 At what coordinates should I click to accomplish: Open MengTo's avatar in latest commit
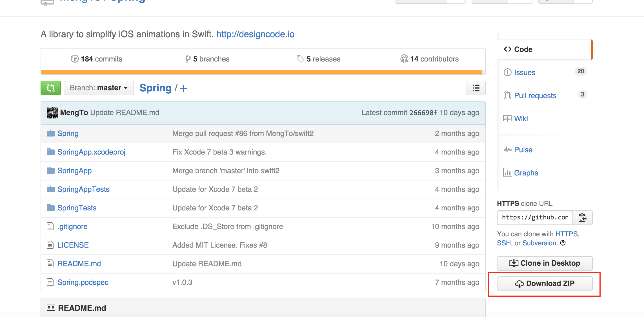pyautogui.click(x=52, y=113)
